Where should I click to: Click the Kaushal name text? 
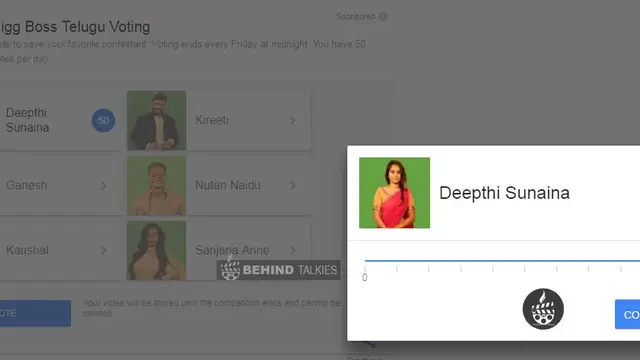[x=27, y=250]
